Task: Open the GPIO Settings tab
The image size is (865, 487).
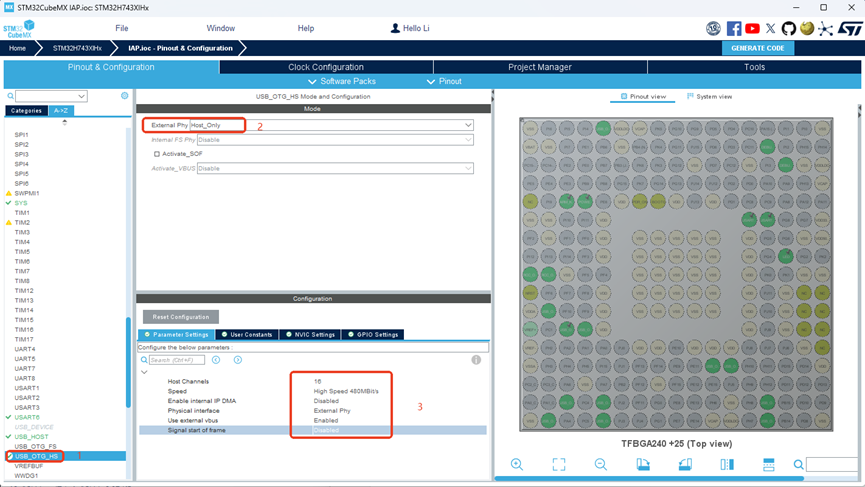Action: tap(373, 334)
